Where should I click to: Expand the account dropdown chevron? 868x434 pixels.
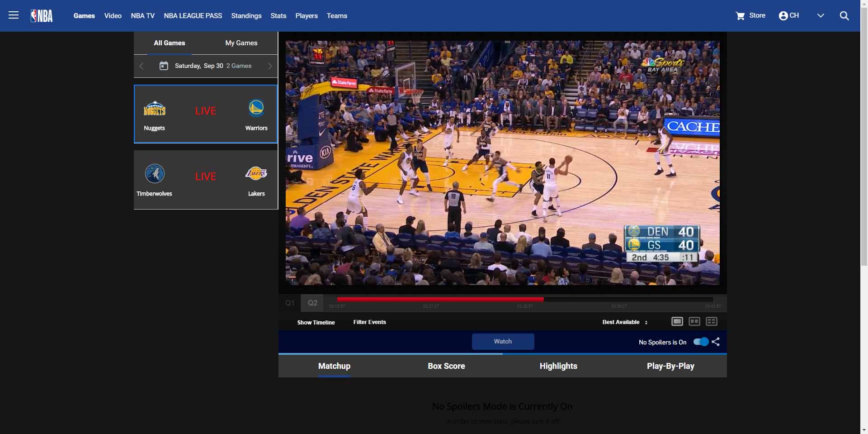820,15
